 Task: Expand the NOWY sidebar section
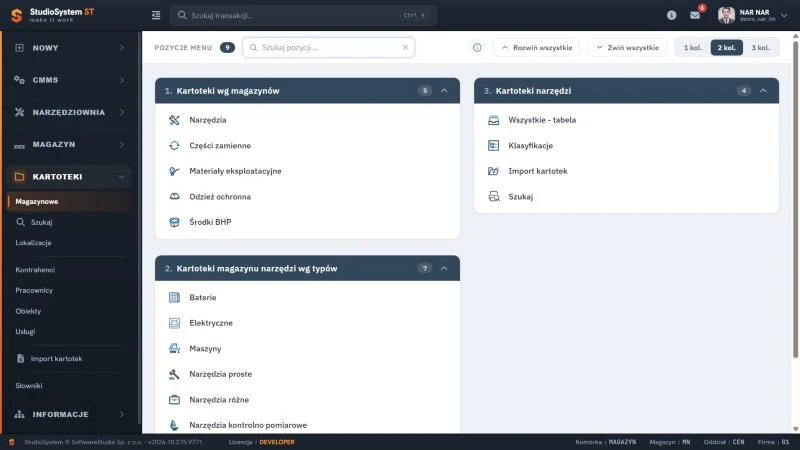68,48
